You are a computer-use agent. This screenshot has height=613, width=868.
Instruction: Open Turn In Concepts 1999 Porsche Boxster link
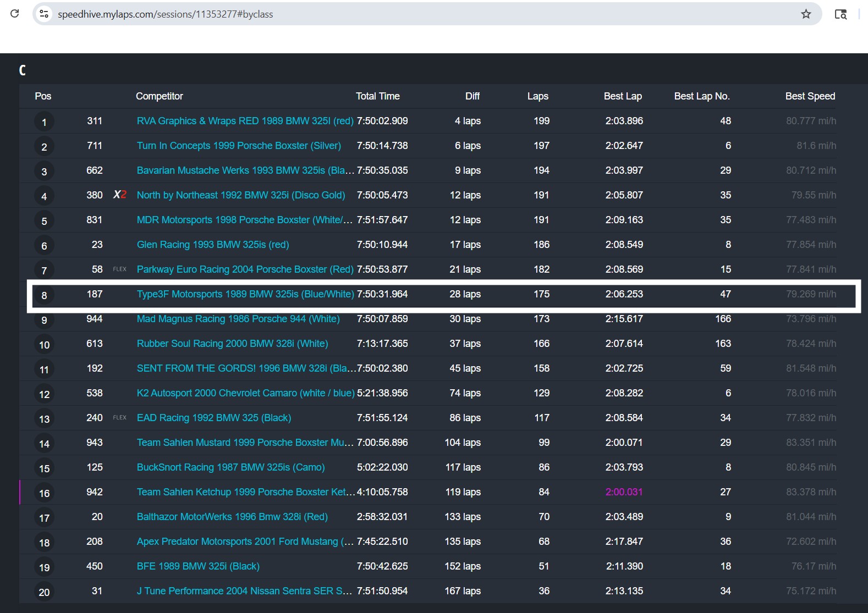point(239,146)
